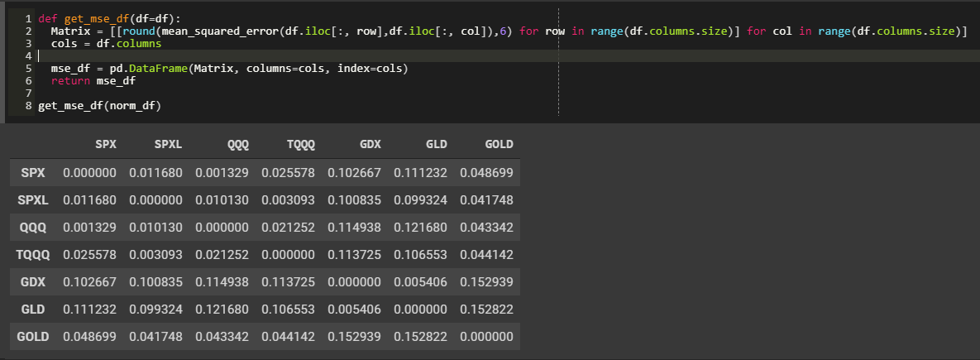This screenshot has width=980, height=360.
Task: Select 0.003093 in the SPXL row
Action: click(288, 200)
